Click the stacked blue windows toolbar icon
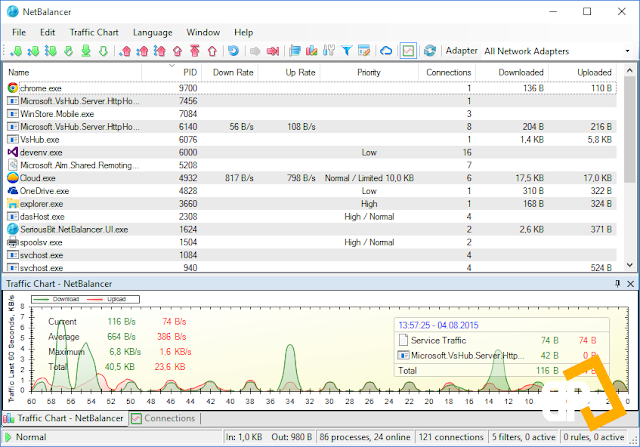Viewport: 640px width, 447px height. [295, 51]
